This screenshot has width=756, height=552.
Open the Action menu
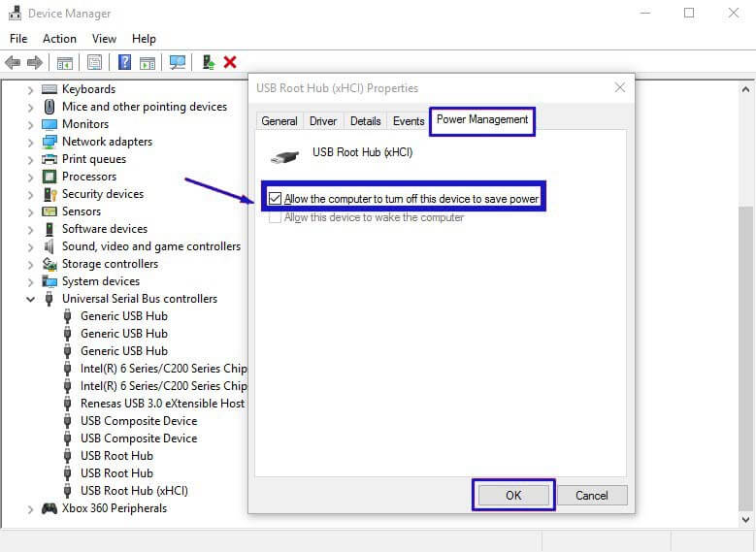click(x=59, y=39)
